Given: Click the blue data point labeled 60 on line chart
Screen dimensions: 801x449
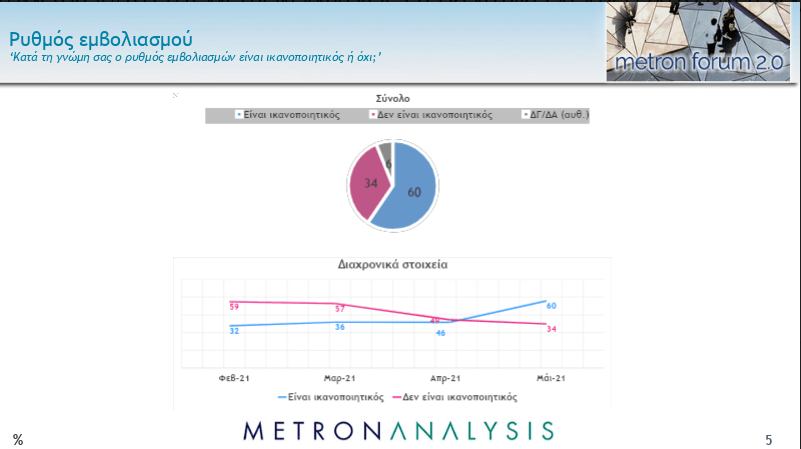Looking at the screenshot, I should point(546,300).
